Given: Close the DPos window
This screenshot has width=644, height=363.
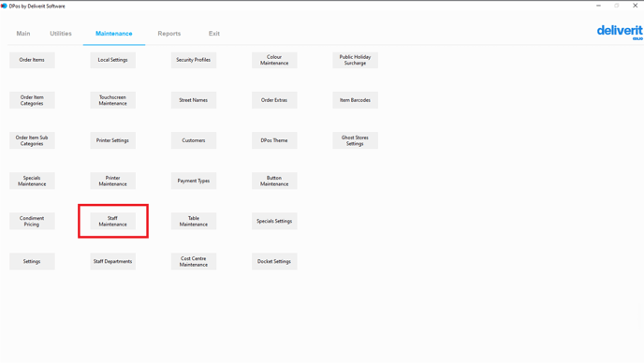Looking at the screenshot, I should [x=635, y=6].
